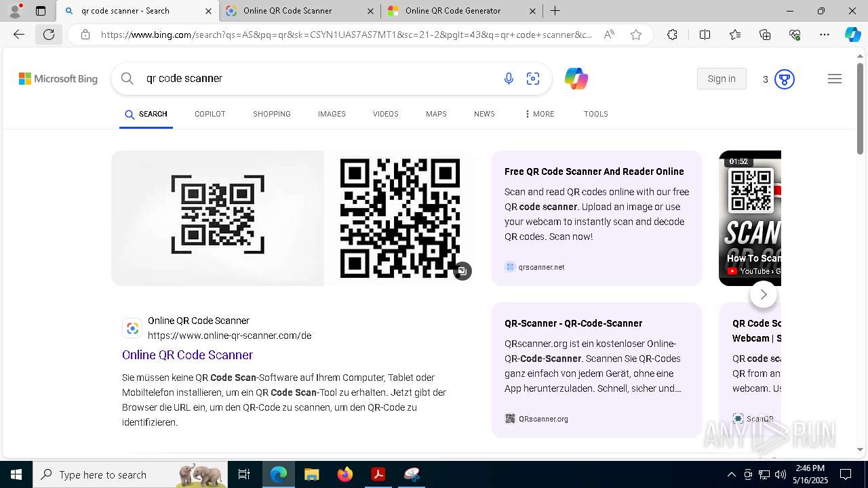Close the qr code scanner tab
The height and width of the screenshot is (488, 868).
pos(208,11)
